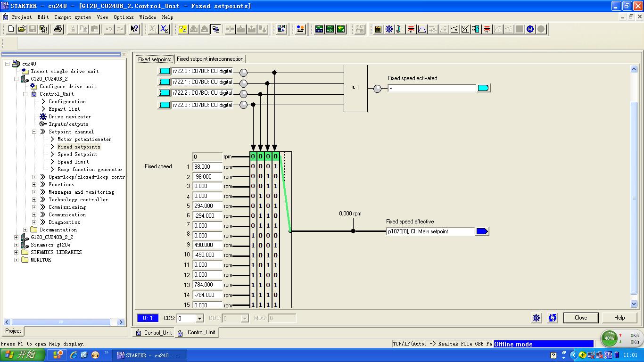Click the Project tab below the tree
The width and height of the screenshot is (644, 362).
[x=13, y=331]
